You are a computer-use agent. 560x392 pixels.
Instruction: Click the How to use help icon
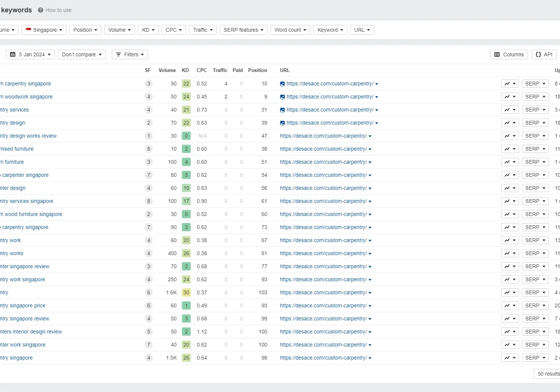coord(41,10)
